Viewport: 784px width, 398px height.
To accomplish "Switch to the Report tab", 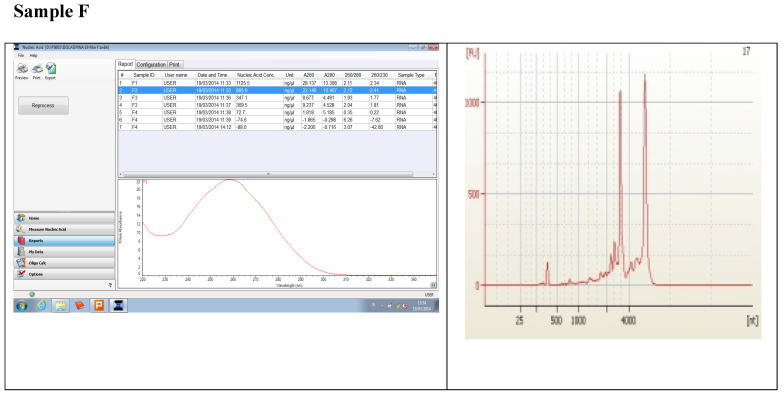I will point(125,64).
